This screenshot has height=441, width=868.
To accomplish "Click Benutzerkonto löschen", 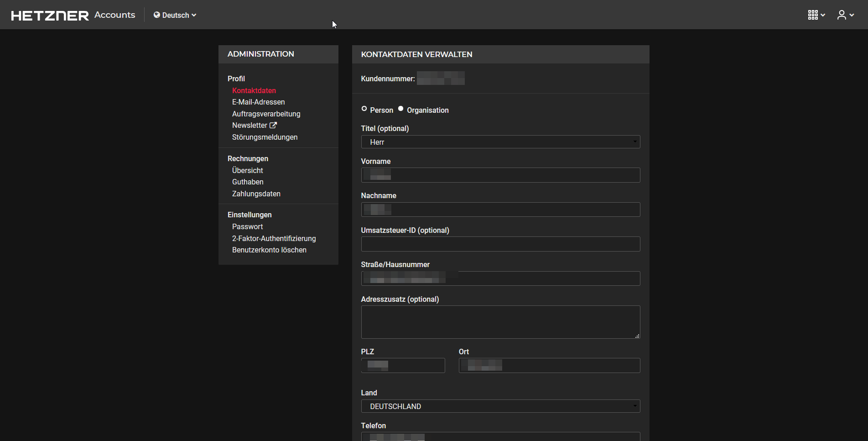I will [269, 250].
